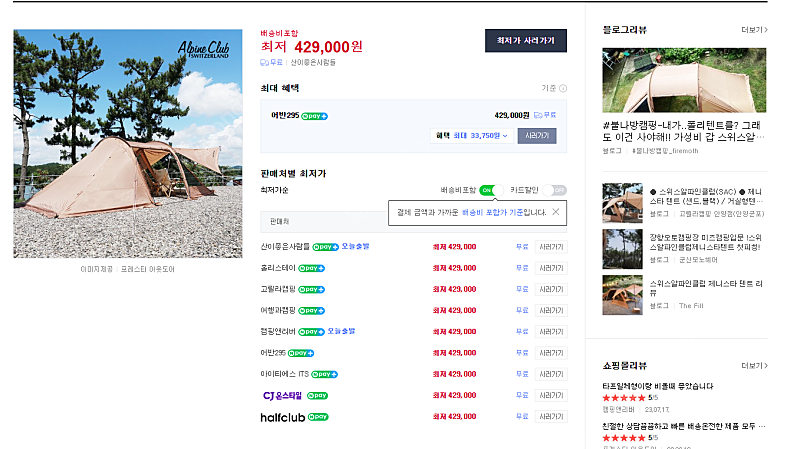Click the CJ온스타일 seller logo
The image size is (800, 449).
(281, 395)
